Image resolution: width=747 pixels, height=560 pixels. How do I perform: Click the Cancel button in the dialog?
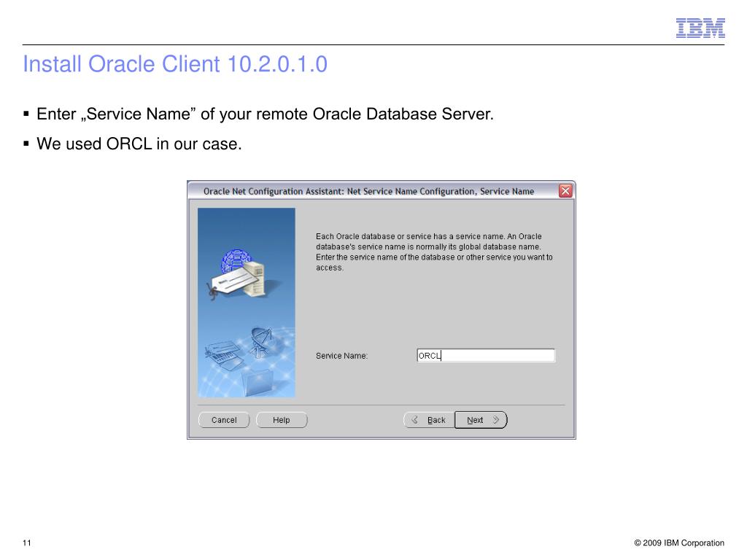[x=224, y=420]
